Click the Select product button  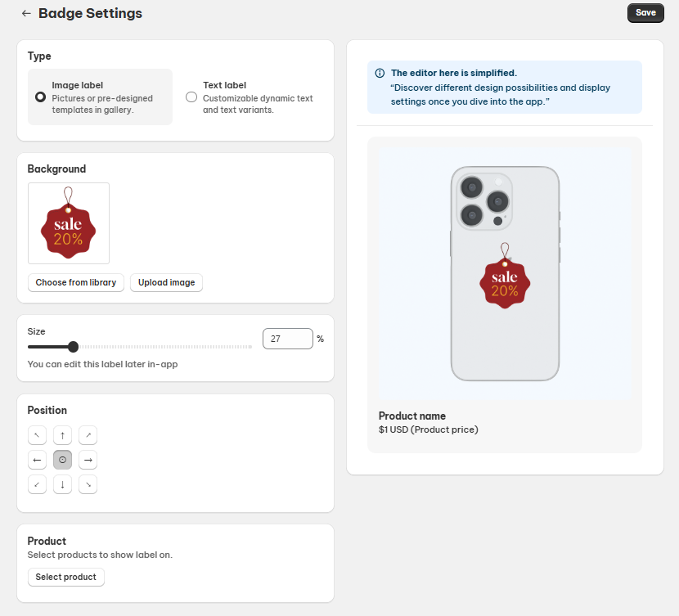pos(65,577)
